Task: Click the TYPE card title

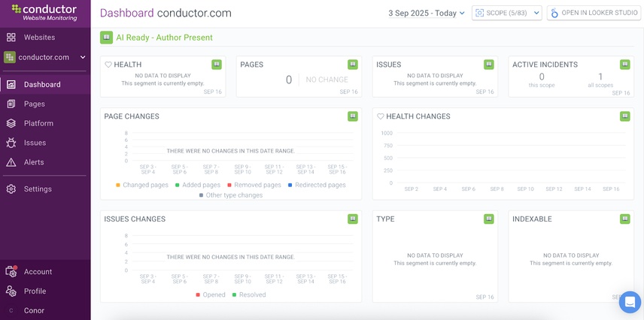Action: [385, 219]
